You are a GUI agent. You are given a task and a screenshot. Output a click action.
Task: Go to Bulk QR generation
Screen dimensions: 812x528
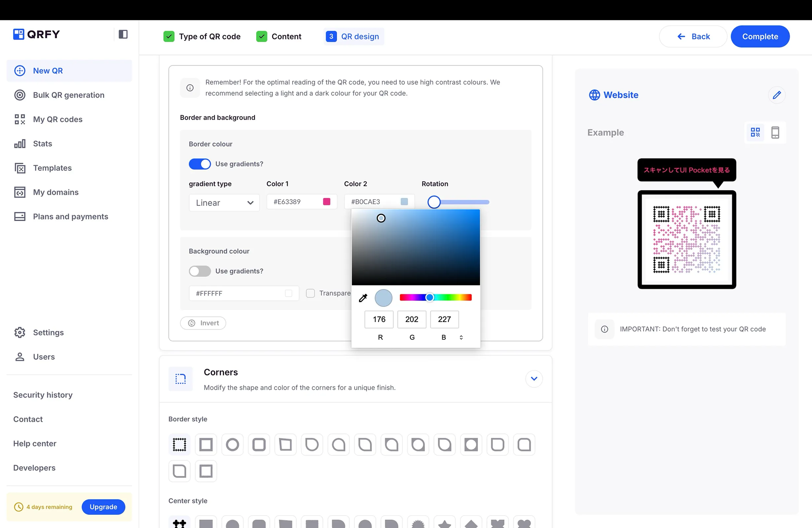(69, 95)
